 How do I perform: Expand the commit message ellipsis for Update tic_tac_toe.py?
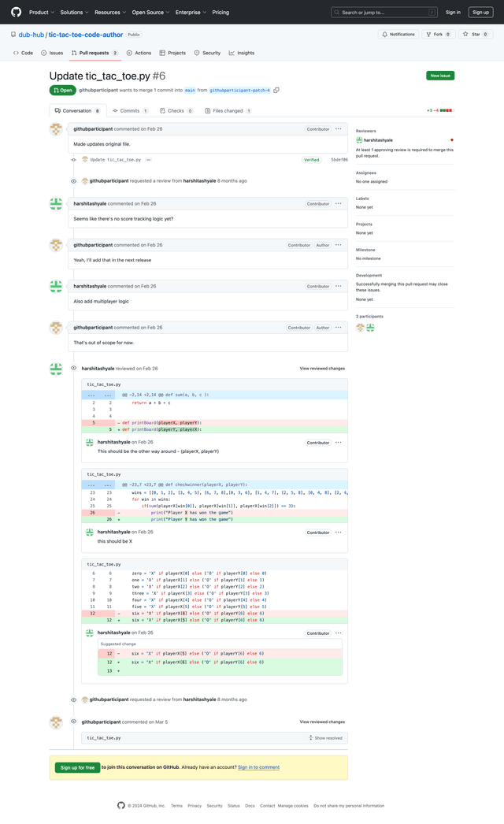coord(149,160)
